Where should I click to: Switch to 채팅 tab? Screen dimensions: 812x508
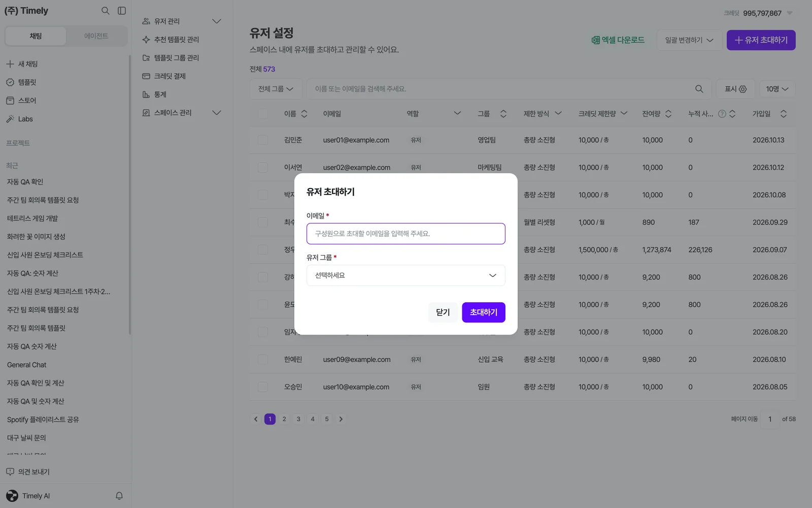click(x=36, y=36)
